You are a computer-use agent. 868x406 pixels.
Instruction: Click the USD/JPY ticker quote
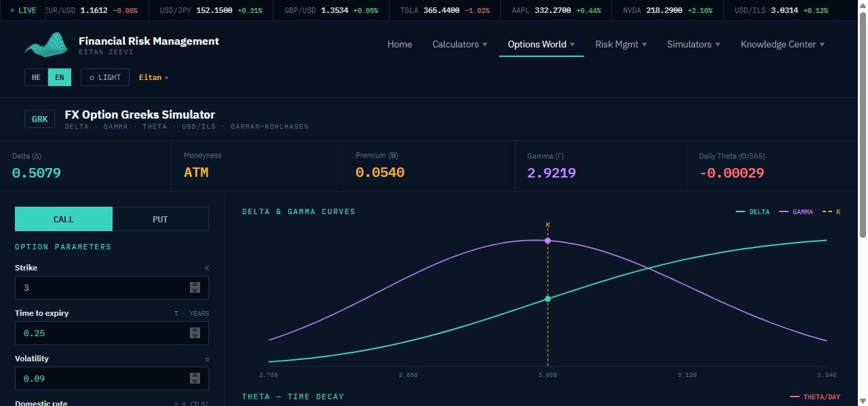pyautogui.click(x=211, y=11)
